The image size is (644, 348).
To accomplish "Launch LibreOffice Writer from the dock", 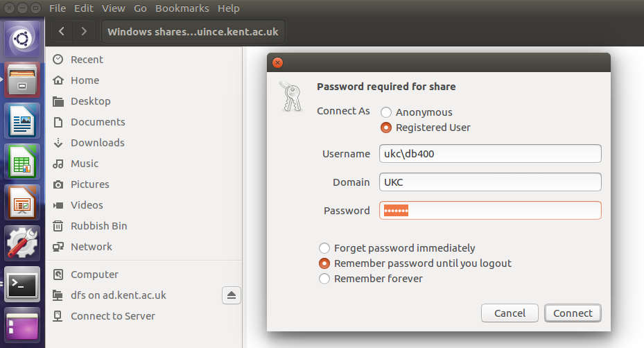I will (22, 121).
